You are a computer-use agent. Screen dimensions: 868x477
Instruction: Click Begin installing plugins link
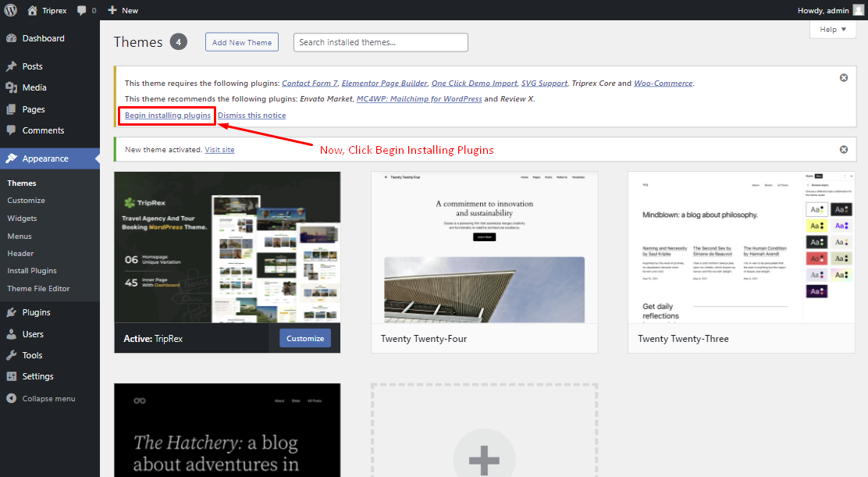[168, 115]
